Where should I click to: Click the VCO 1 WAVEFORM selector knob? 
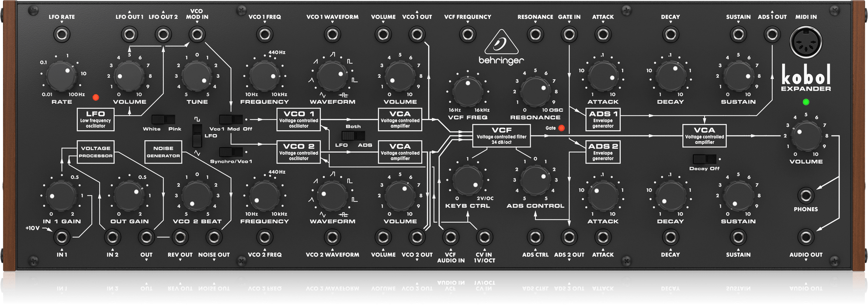[332, 76]
